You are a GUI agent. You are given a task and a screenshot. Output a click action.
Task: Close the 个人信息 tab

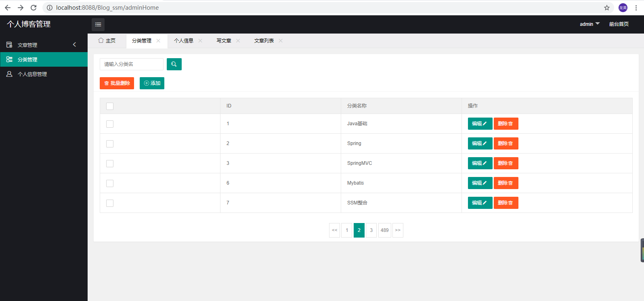(200, 41)
